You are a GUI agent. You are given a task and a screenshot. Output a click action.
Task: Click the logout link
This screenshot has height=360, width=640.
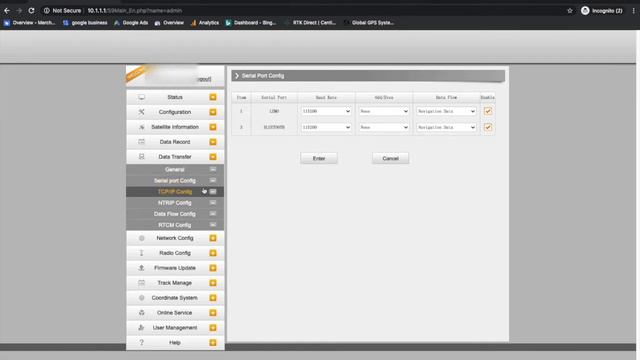tap(204, 79)
